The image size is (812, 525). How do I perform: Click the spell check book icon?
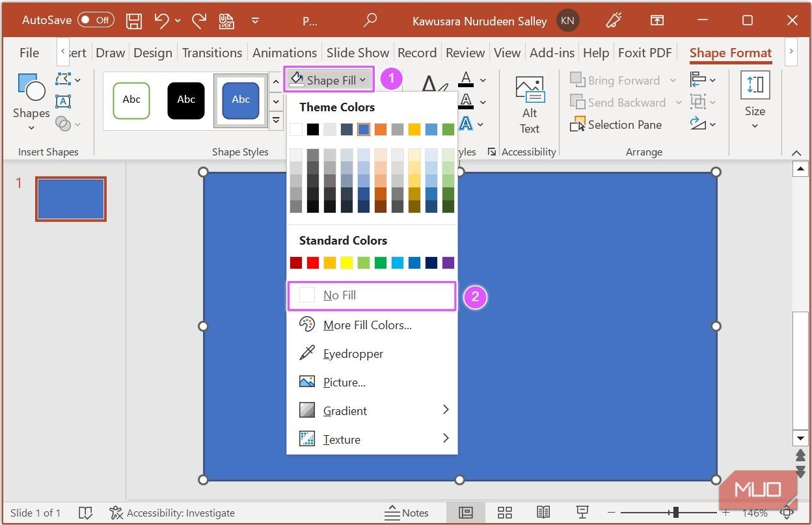tap(85, 513)
